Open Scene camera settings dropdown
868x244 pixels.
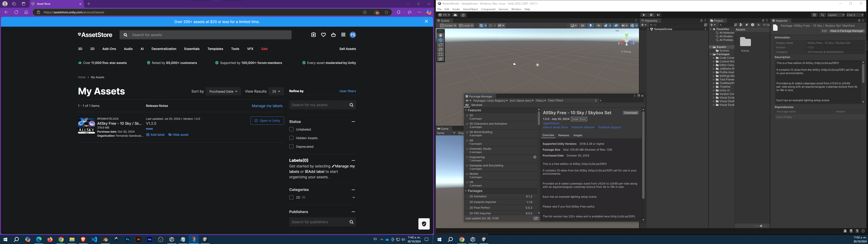point(625,26)
